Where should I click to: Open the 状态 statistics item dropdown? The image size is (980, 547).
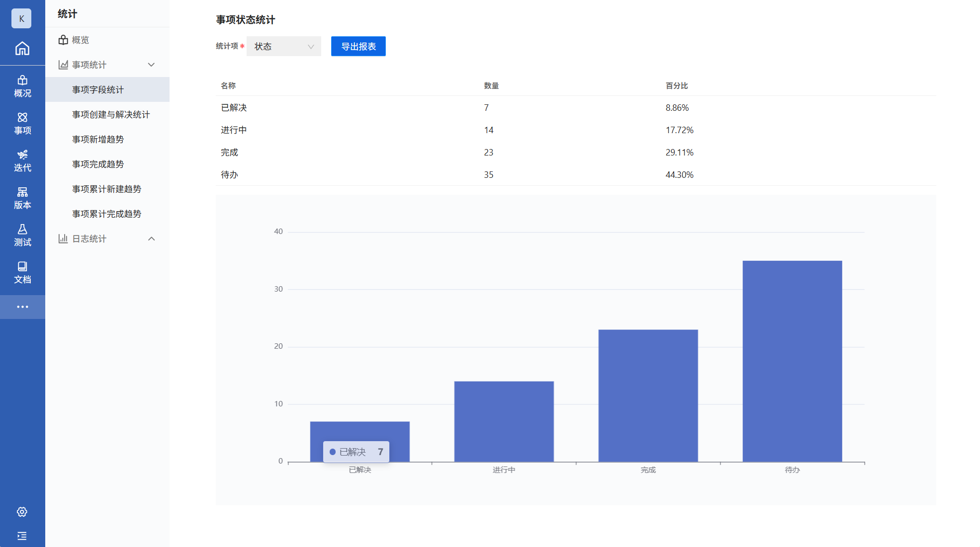click(283, 46)
